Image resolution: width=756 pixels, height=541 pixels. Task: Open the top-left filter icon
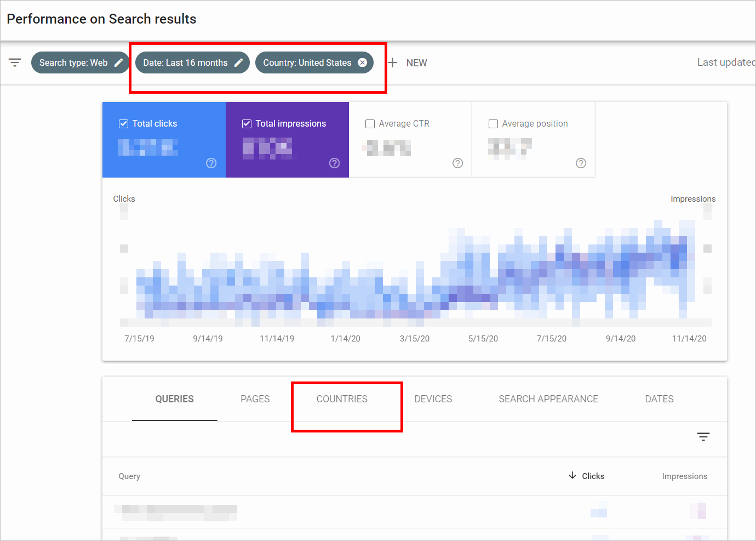pyautogui.click(x=14, y=62)
